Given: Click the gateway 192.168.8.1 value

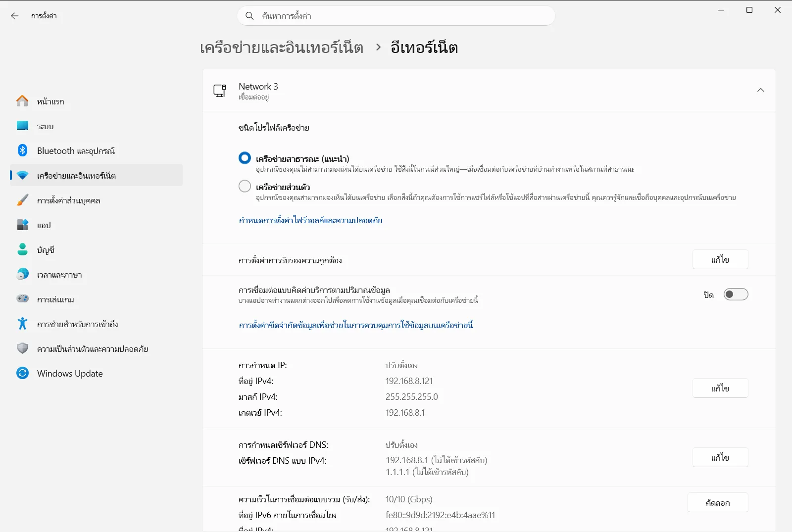Looking at the screenshot, I should (x=405, y=413).
